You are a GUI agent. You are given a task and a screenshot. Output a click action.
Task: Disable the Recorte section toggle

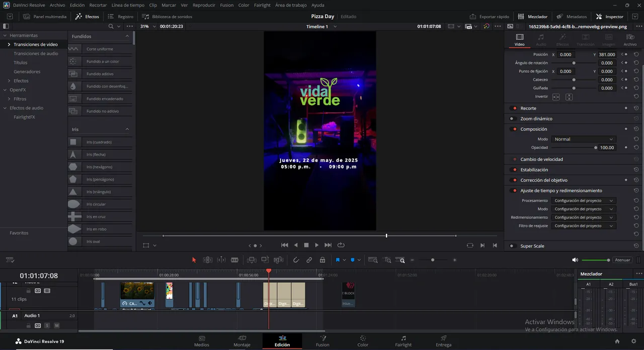[514, 108]
